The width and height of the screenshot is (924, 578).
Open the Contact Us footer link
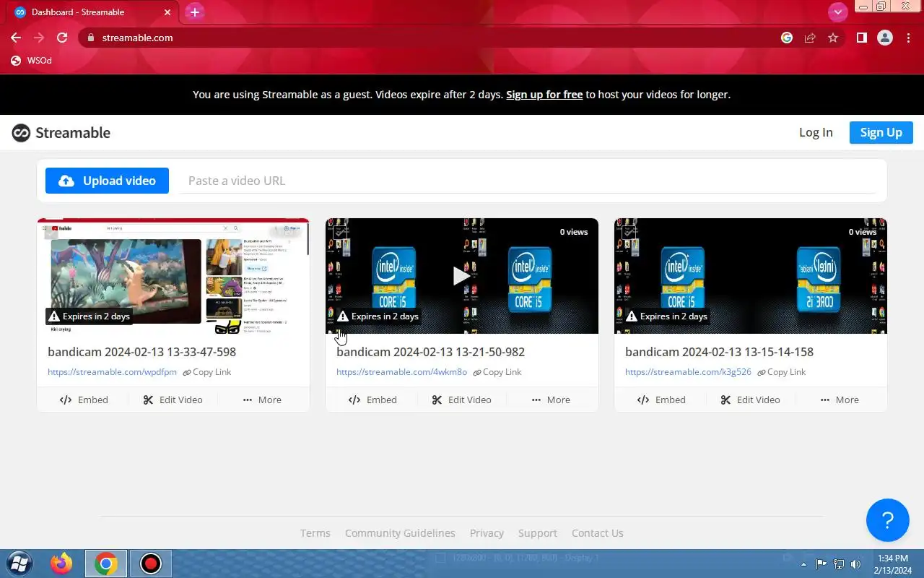[x=597, y=533]
